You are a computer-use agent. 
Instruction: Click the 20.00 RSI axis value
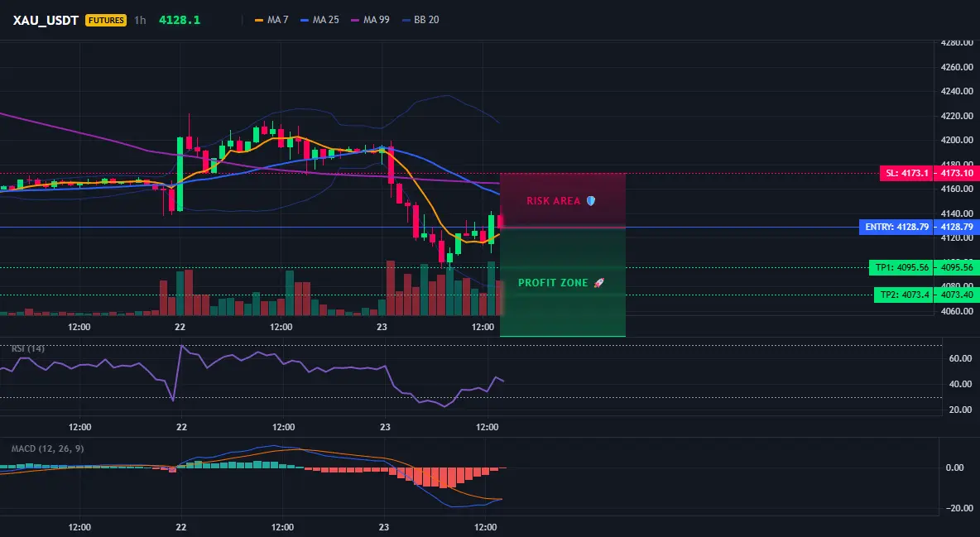(960, 410)
